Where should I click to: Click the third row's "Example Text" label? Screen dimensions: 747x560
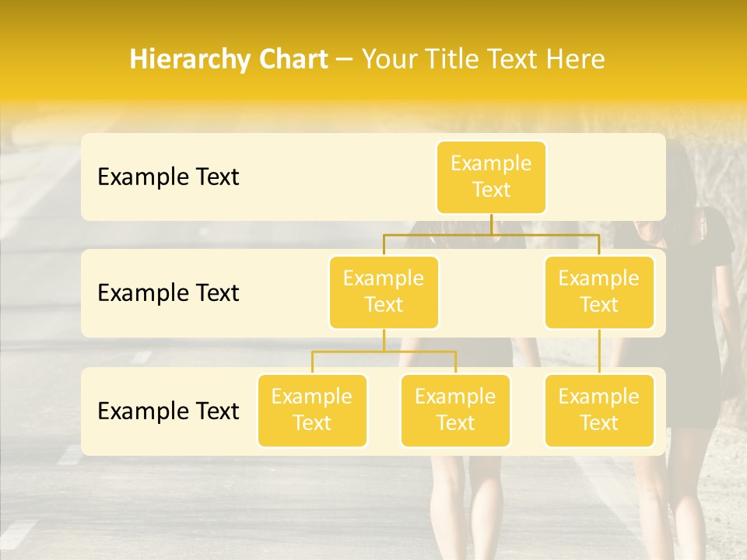pos(168,411)
